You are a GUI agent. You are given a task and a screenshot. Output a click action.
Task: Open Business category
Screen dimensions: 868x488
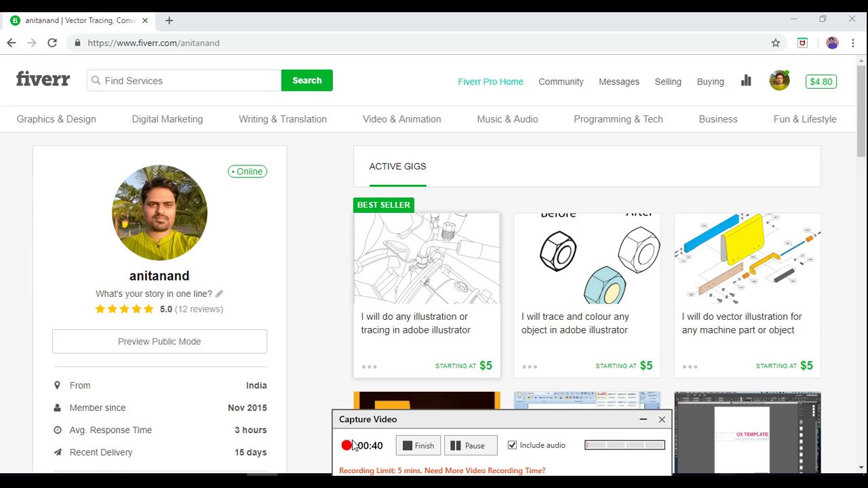point(718,119)
